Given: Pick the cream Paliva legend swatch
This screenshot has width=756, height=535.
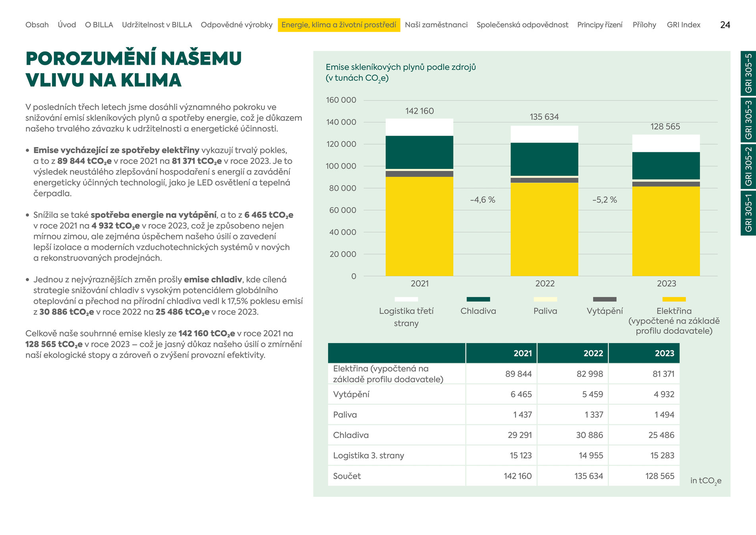Looking at the screenshot, I should click(545, 299).
